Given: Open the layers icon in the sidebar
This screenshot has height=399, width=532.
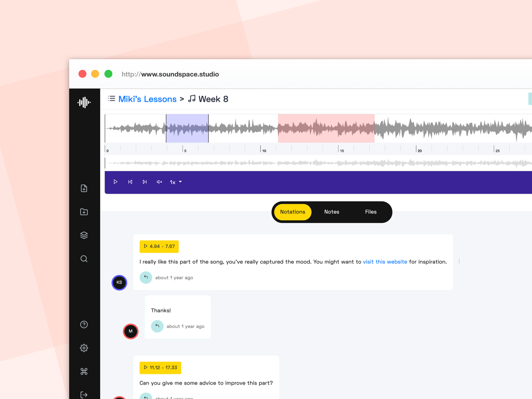Looking at the screenshot, I should click(84, 235).
